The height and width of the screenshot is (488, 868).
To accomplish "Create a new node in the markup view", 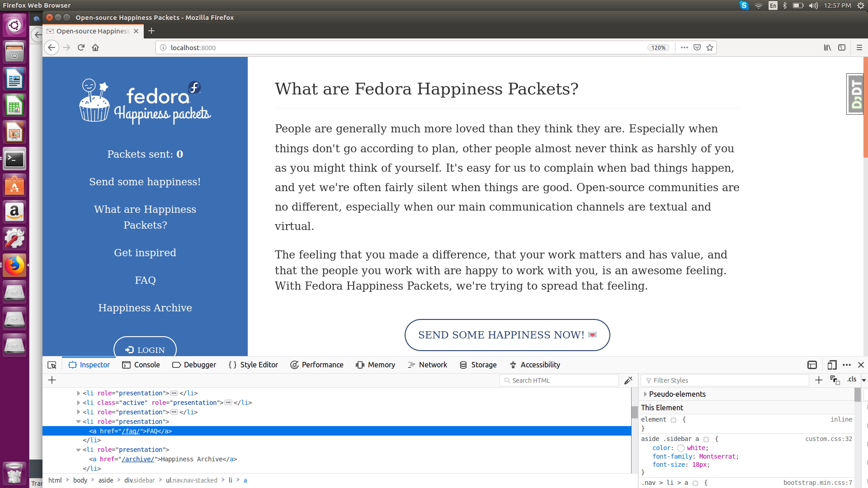I will pos(52,380).
